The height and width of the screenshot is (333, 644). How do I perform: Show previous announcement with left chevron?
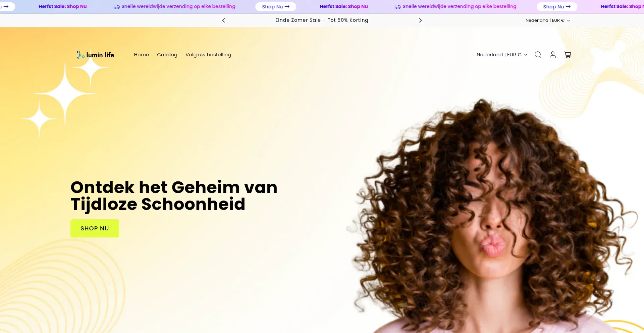(x=224, y=20)
